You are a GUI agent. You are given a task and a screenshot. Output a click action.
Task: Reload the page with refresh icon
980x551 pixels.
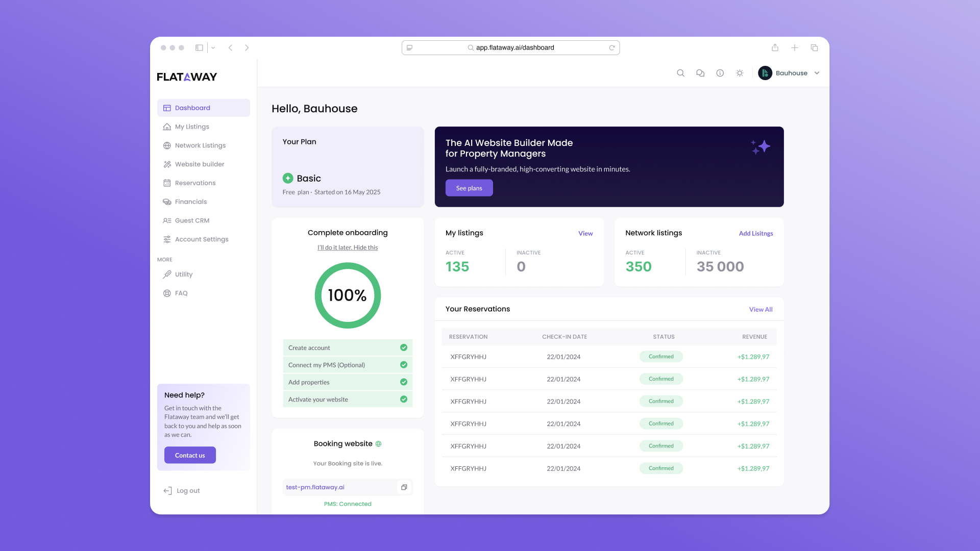[x=611, y=47]
